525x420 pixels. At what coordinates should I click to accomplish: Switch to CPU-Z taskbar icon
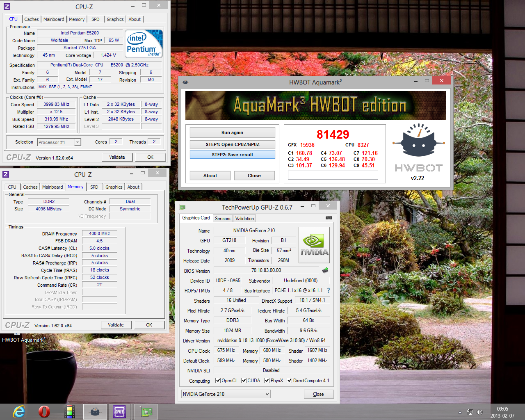(119, 412)
